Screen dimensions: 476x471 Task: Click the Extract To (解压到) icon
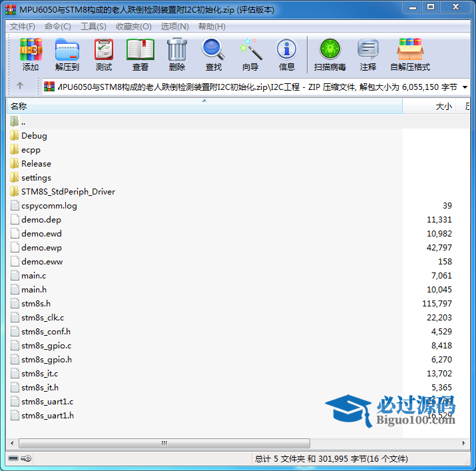click(67, 55)
